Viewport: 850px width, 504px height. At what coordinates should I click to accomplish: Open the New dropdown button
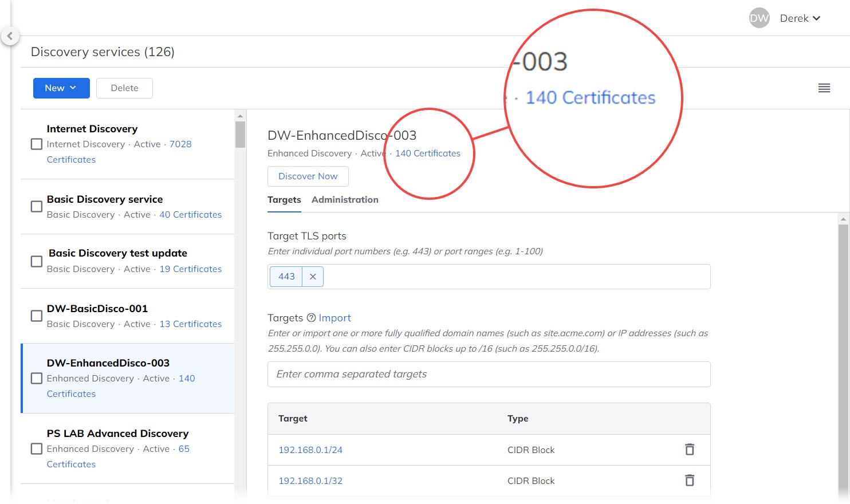[x=61, y=88]
